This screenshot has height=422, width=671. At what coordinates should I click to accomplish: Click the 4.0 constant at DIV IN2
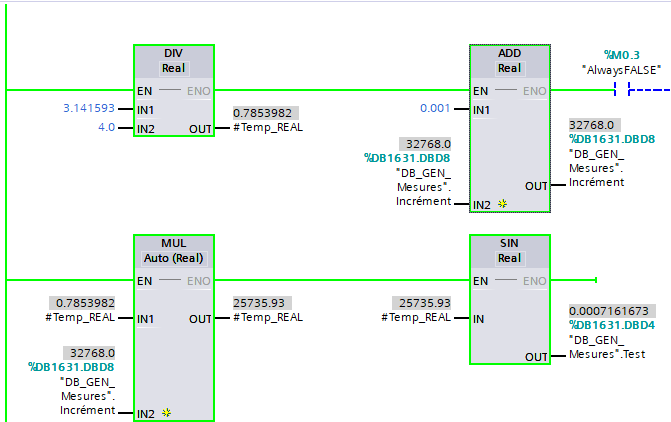(105, 127)
